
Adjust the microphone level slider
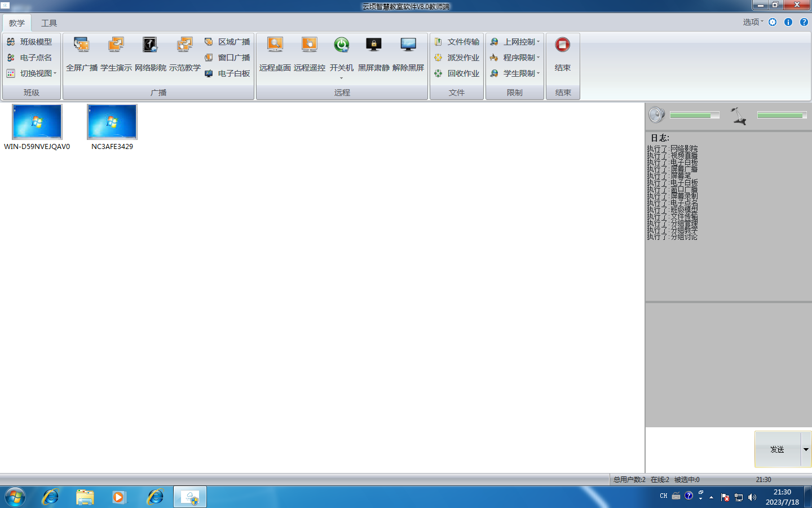pyautogui.click(x=782, y=115)
